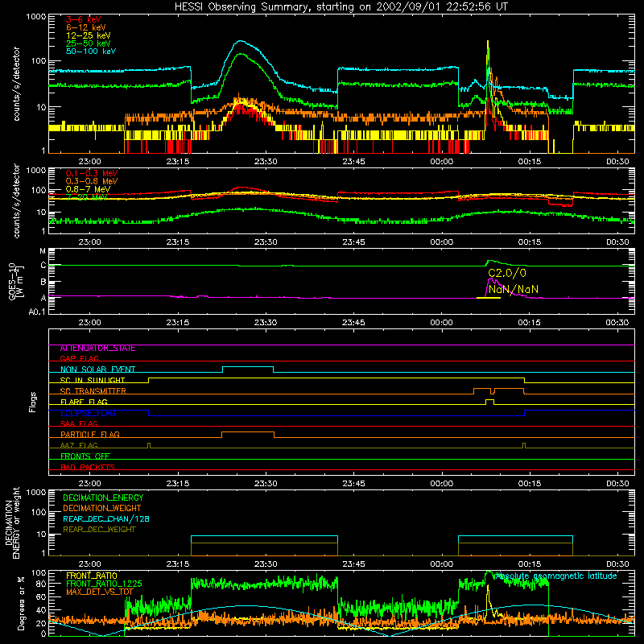Click the GOES-10 [W m-2] axis title
This screenshot has height=644, width=644.
click(14, 282)
